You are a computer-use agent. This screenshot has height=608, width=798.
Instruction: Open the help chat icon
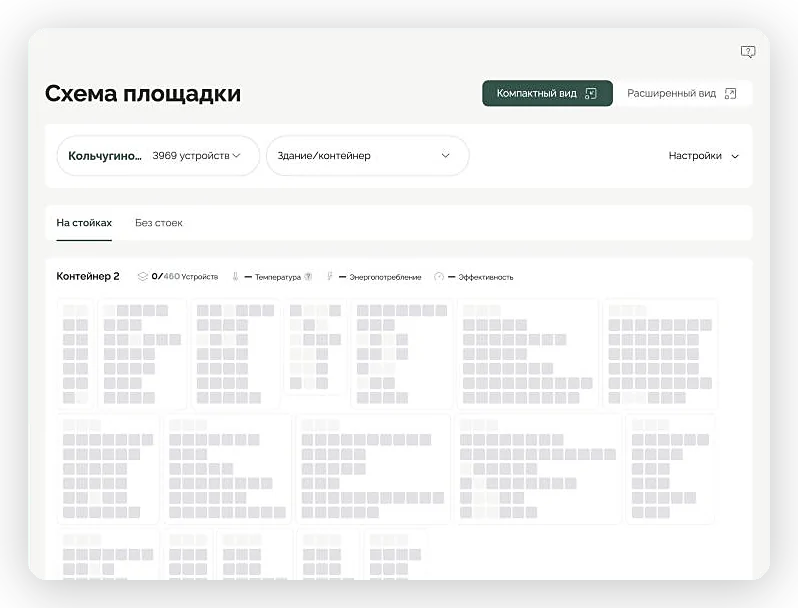point(748,52)
